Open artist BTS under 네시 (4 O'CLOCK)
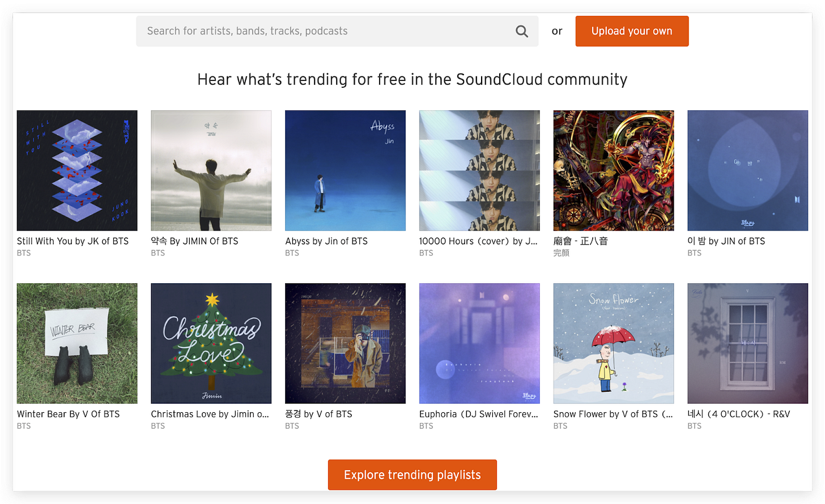Viewport: 825px width, 504px height. (x=695, y=426)
